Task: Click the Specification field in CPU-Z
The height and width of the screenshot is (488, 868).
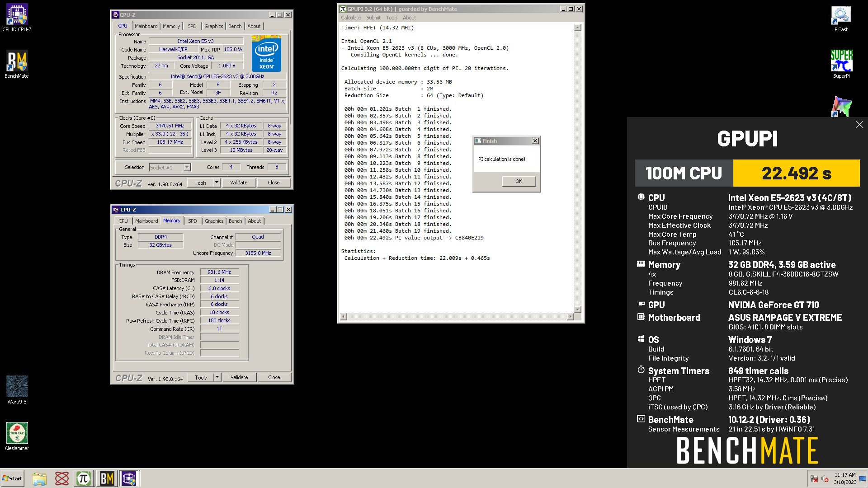Action: 217,76
